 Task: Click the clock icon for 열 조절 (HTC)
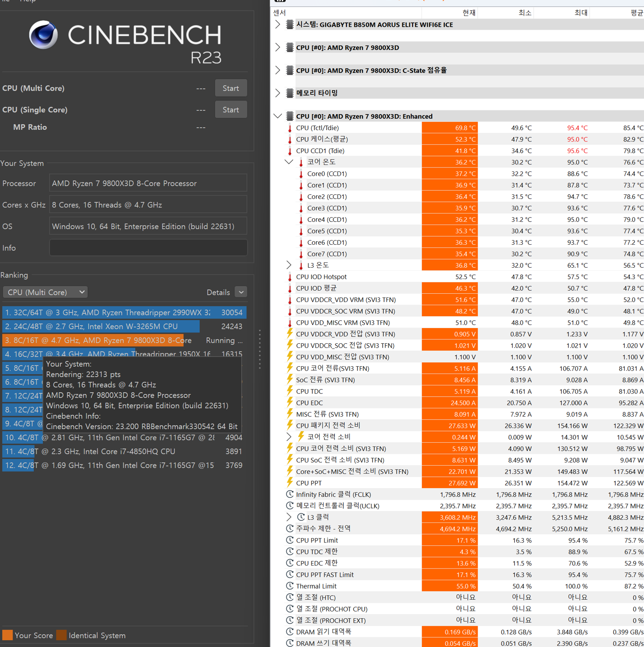pos(290,598)
